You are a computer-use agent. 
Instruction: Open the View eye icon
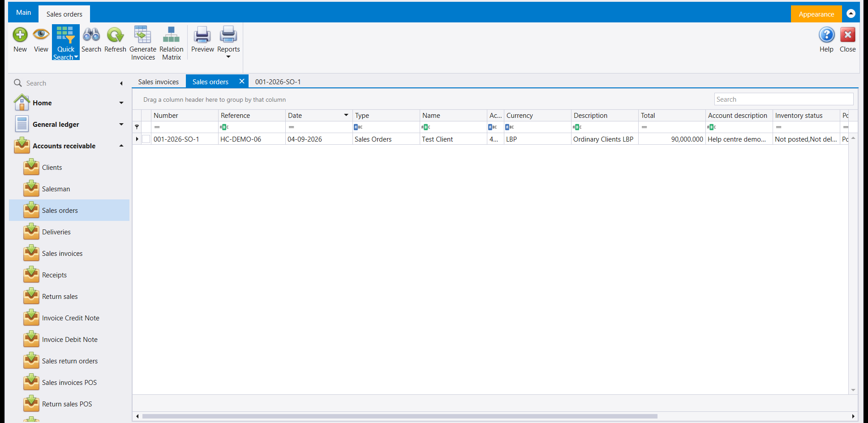coord(41,35)
